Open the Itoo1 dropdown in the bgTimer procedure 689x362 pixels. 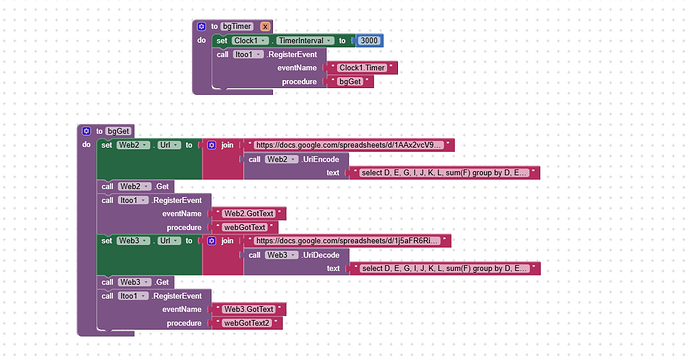click(248, 54)
